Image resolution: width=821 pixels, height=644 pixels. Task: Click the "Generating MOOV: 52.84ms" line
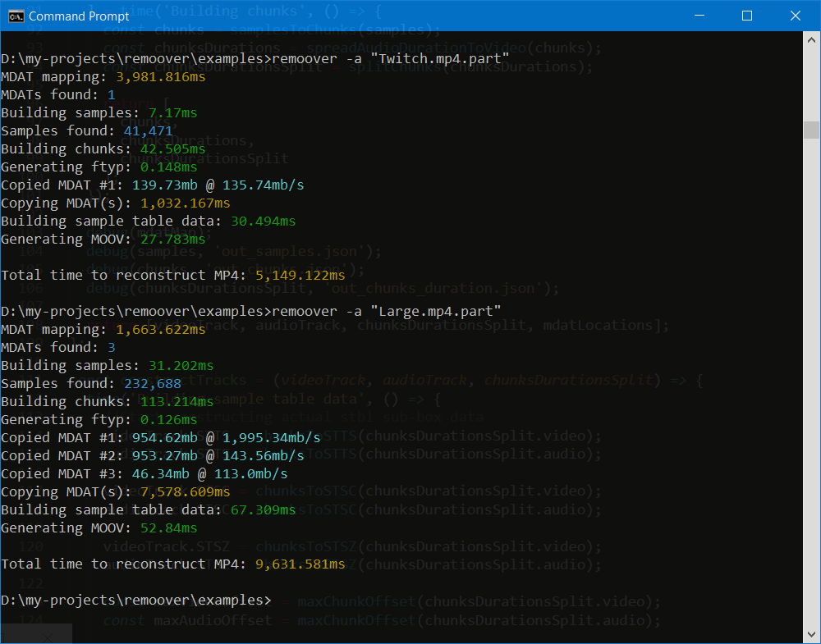click(x=99, y=528)
